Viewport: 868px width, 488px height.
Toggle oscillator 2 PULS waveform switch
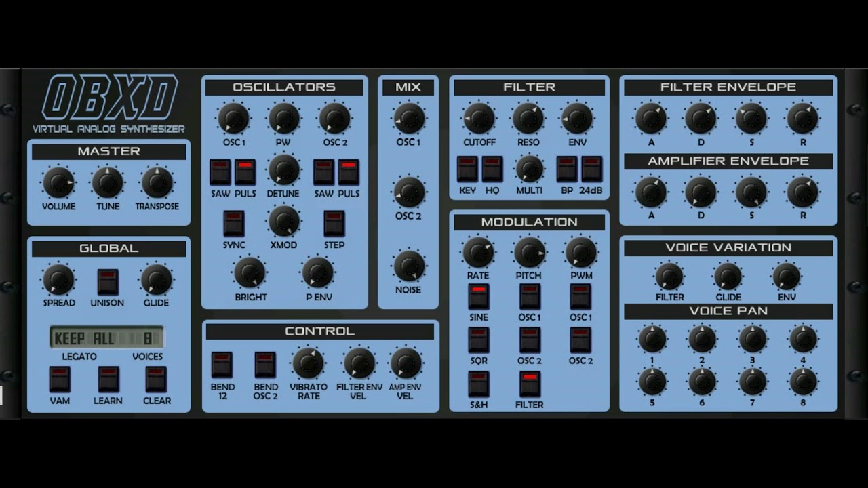pyautogui.click(x=349, y=172)
